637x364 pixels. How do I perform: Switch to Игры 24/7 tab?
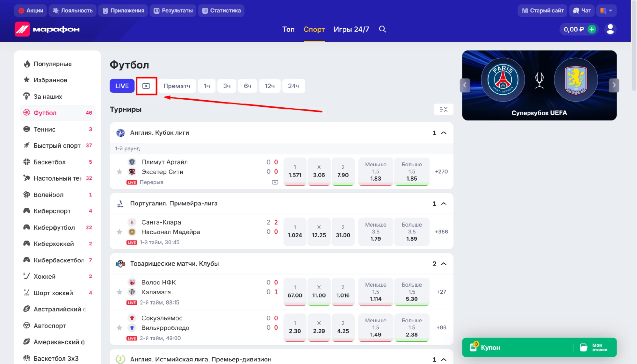pos(351,29)
